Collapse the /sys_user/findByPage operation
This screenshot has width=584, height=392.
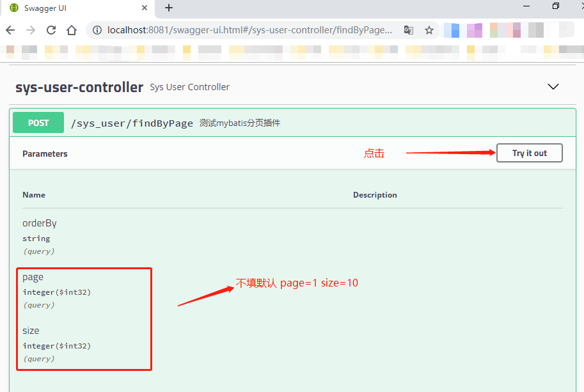(x=292, y=123)
